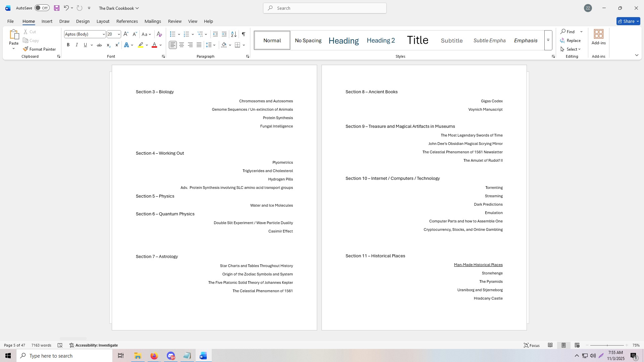Open the Add-ins gallery
This screenshot has width=644, height=362.
[x=599, y=38]
